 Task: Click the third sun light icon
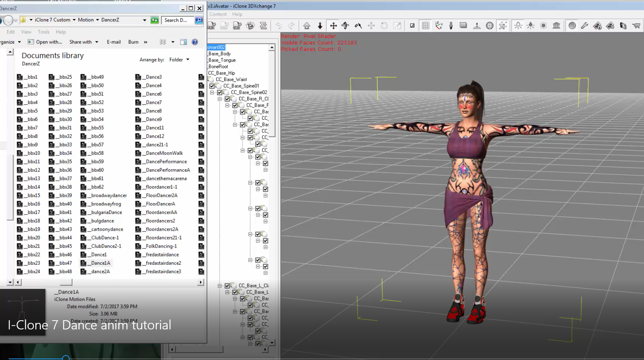(x=543, y=26)
